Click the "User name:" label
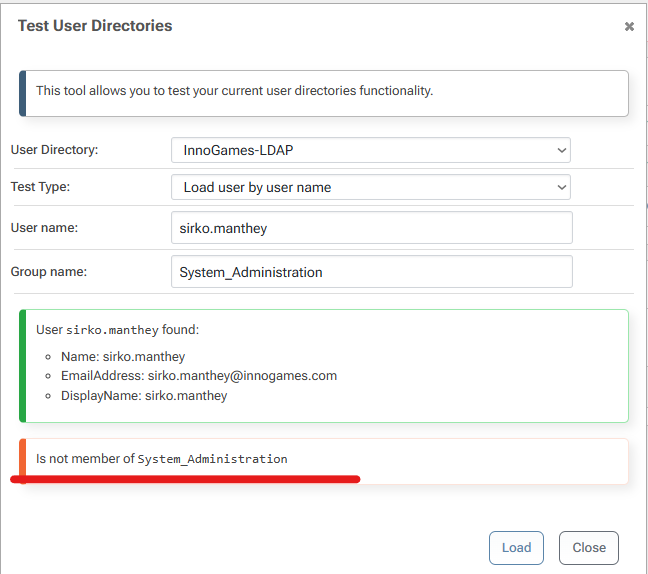 click(x=44, y=227)
